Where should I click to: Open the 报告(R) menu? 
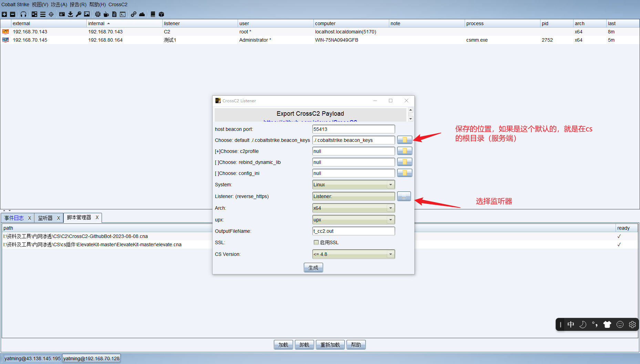(x=78, y=4)
